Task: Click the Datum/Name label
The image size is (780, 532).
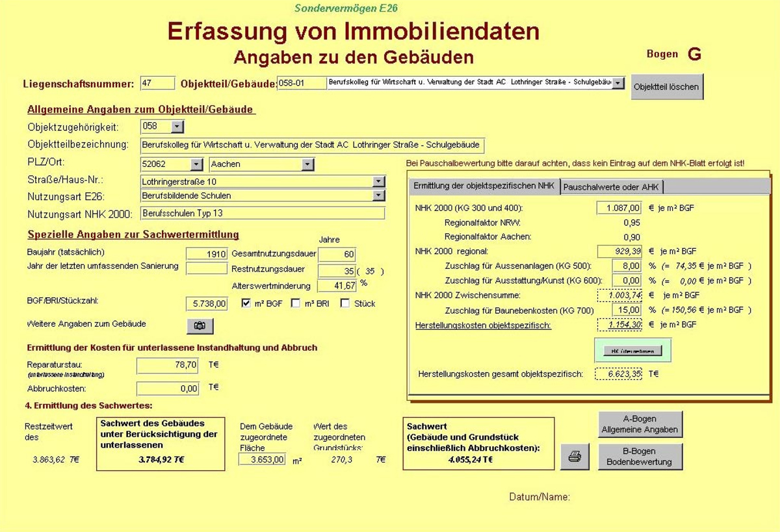Action: click(539, 497)
